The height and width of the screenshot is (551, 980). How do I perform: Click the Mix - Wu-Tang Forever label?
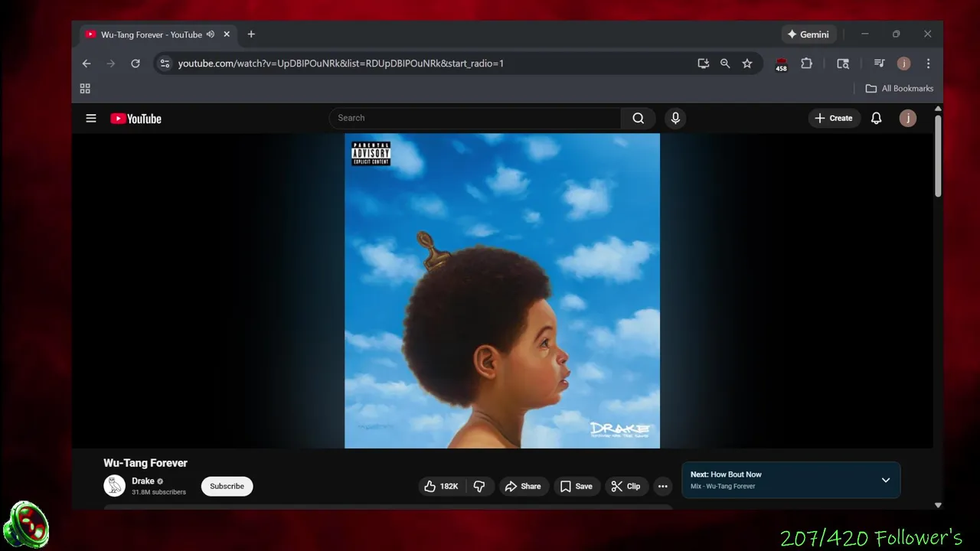[723, 486]
